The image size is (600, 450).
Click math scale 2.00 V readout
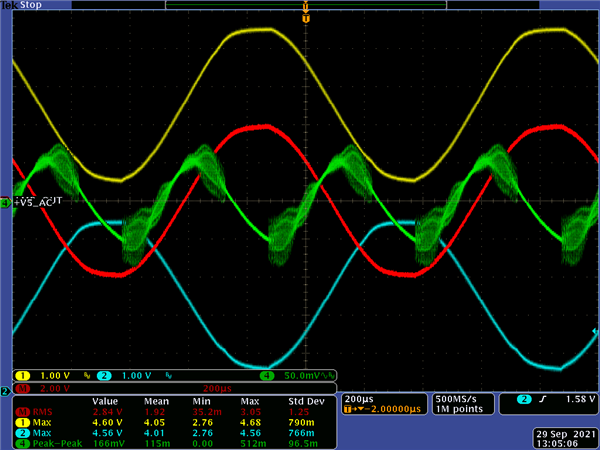tap(55, 388)
